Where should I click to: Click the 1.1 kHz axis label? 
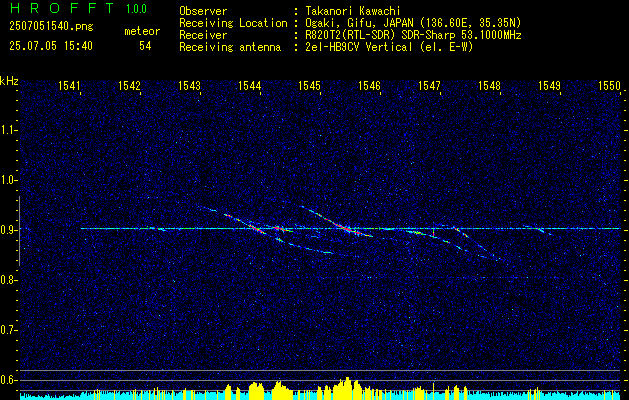[x=8, y=130]
